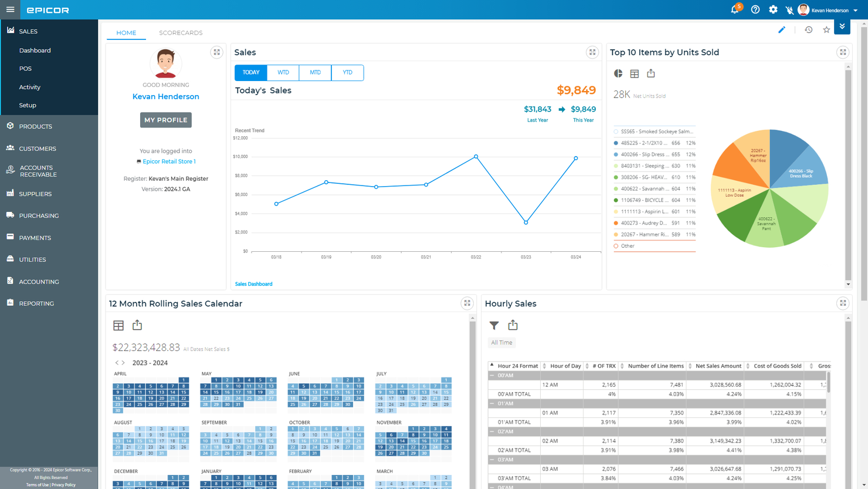Export the 12 Month Rolling Sales Calendar
The height and width of the screenshot is (489, 868).
(x=137, y=325)
